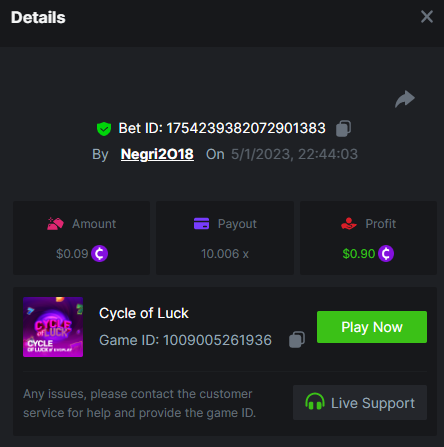Close the Details dialog
This screenshot has width=444, height=447.
[x=427, y=16]
